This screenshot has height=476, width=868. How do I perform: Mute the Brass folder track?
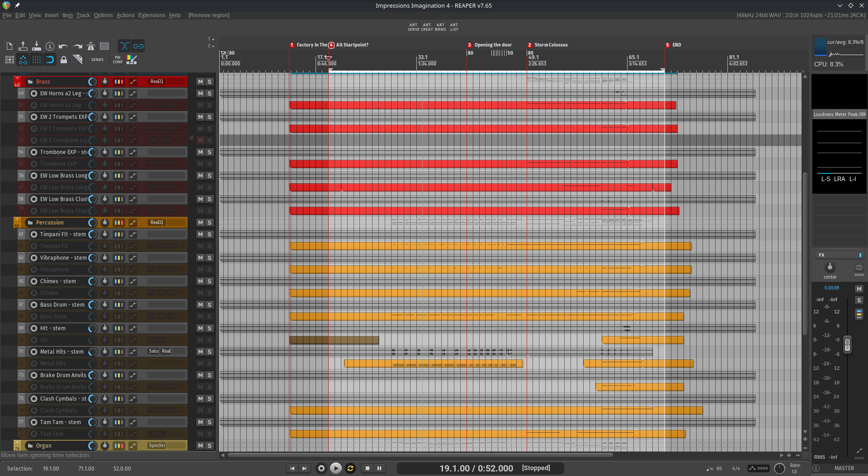pos(200,82)
